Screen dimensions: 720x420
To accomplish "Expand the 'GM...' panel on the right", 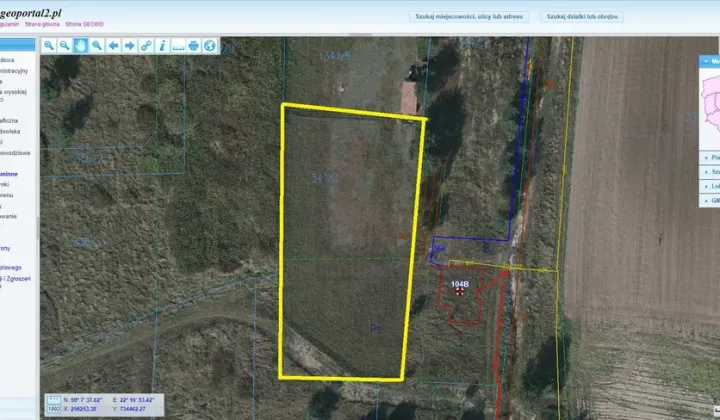I will click(709, 201).
